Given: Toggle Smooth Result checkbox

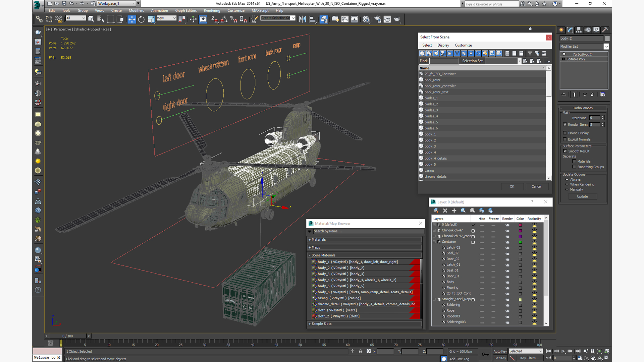Looking at the screenshot, I should tap(565, 151).
